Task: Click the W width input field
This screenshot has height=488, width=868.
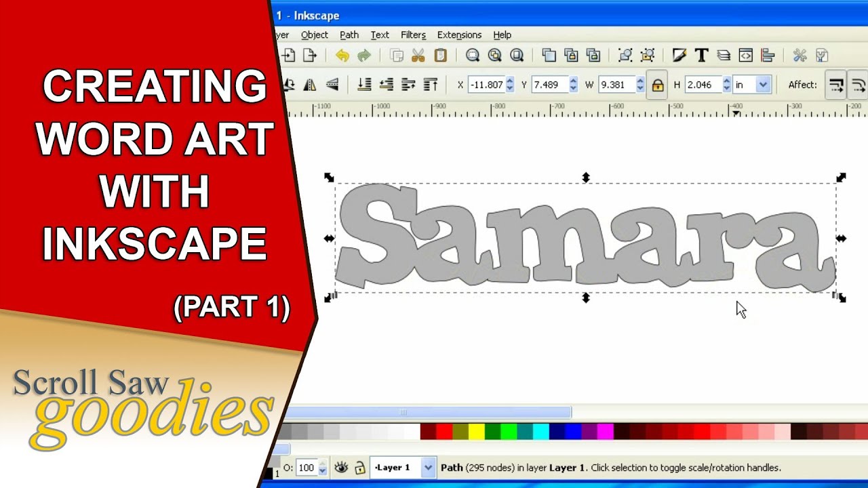Action: click(x=617, y=85)
